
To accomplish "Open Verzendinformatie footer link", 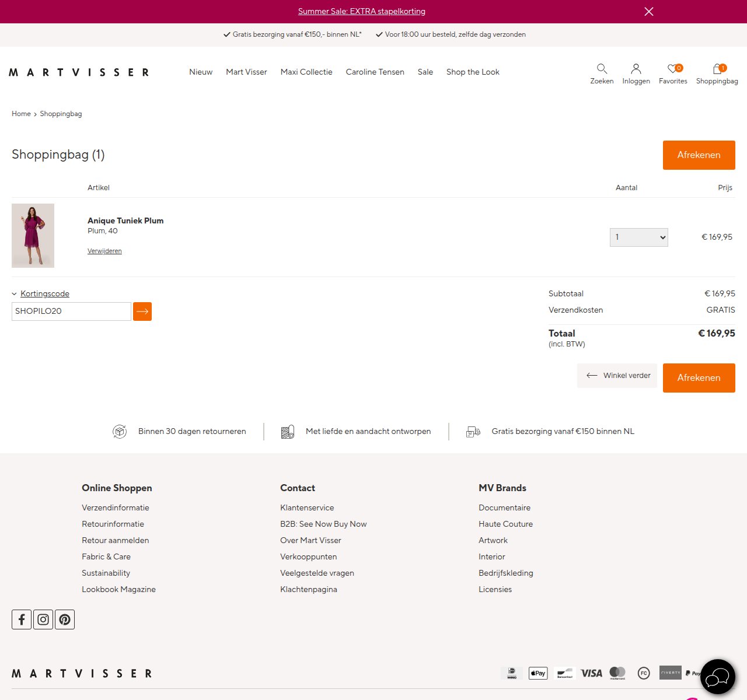I will click(x=116, y=508).
